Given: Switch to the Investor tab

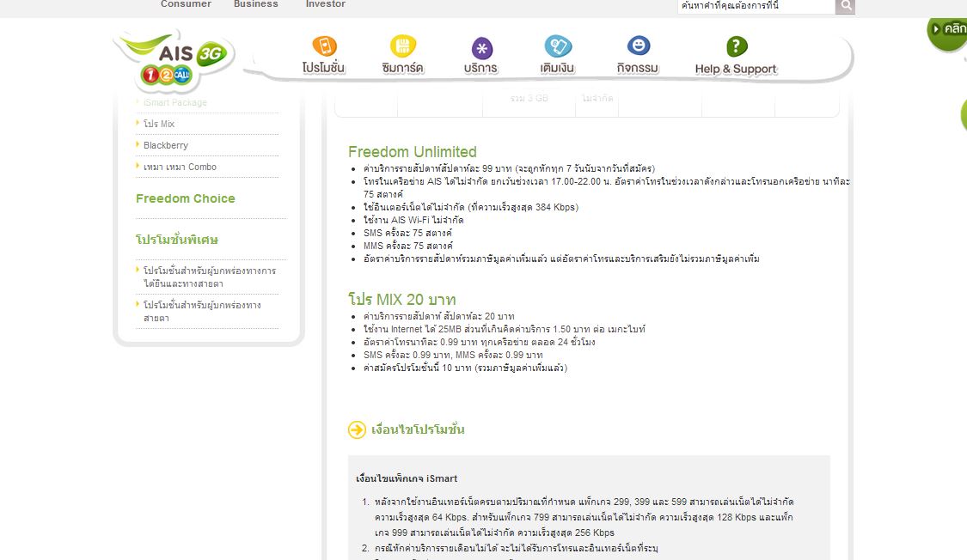Looking at the screenshot, I should point(326,4).
